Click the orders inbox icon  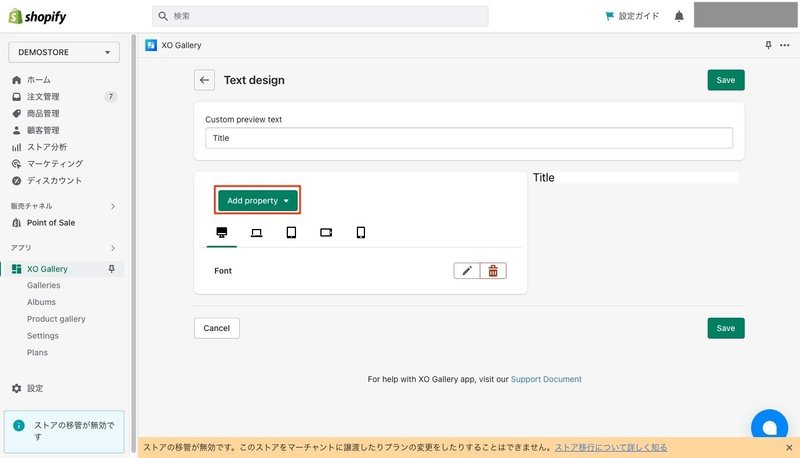16,97
